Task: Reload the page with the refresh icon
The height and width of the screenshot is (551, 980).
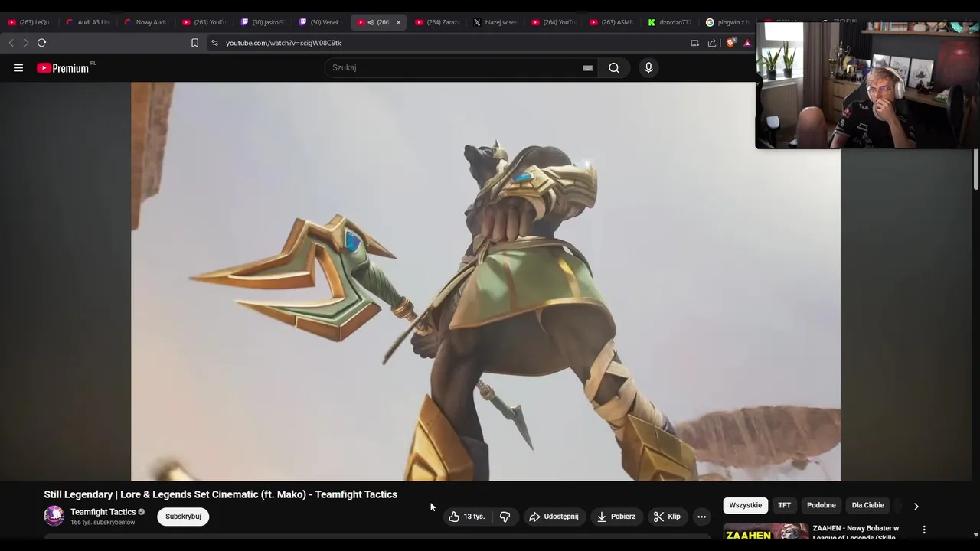Action: [42, 43]
